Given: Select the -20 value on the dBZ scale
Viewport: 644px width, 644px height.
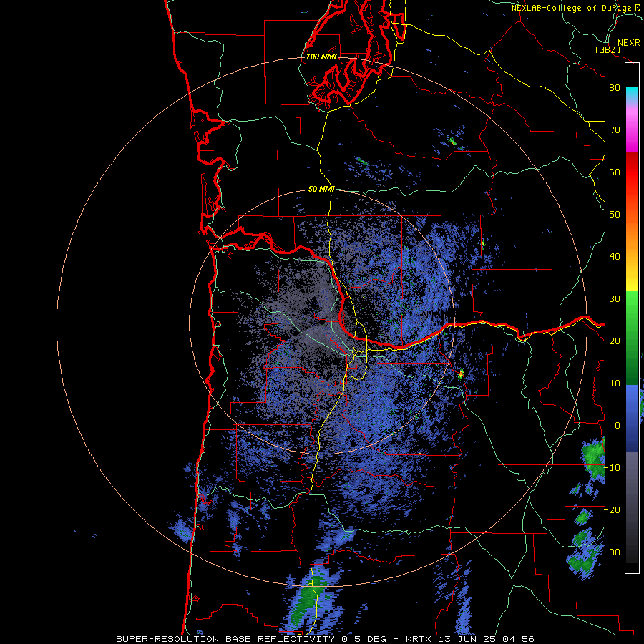Looking at the screenshot, I should click(x=612, y=509).
